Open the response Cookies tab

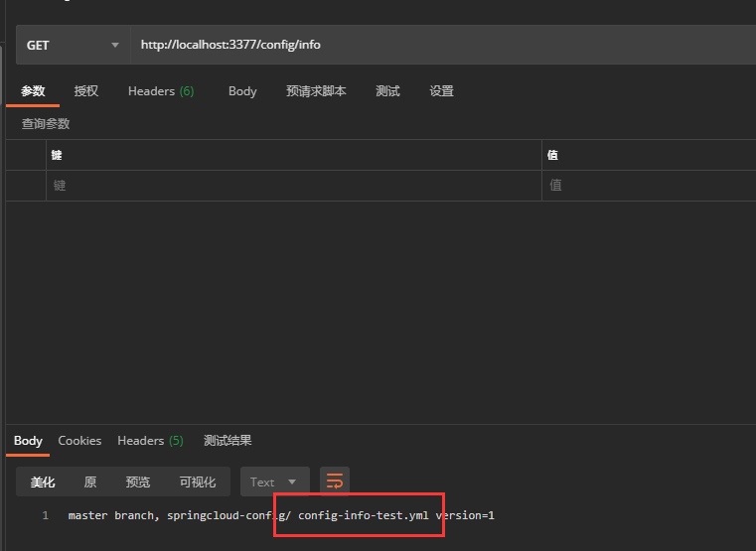pos(79,441)
